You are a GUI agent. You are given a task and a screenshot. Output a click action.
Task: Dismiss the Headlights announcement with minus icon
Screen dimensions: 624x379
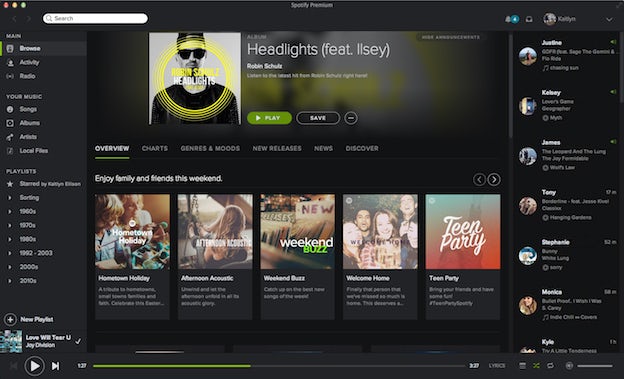[351, 118]
